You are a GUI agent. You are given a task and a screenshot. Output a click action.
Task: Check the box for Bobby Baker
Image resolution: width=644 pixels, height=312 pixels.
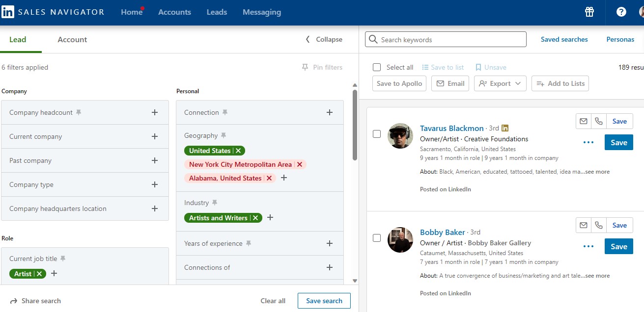click(x=377, y=238)
